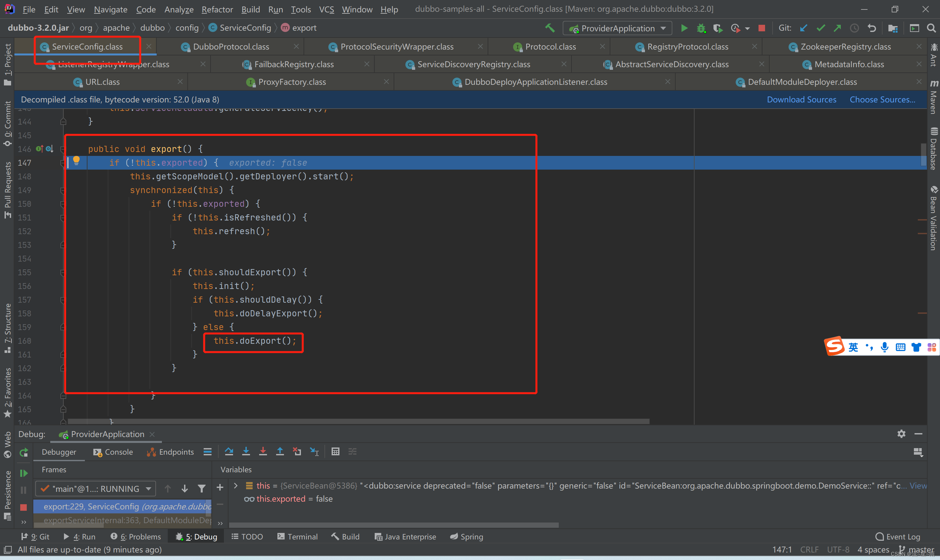Commit changes with Git checkmark icon
Image resolution: width=940 pixels, height=560 pixels.
coord(821,28)
